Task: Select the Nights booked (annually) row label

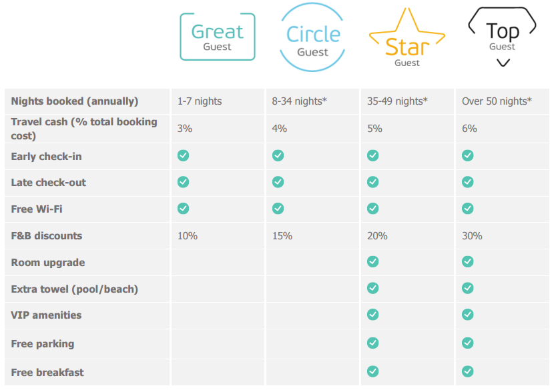Action: (x=75, y=101)
